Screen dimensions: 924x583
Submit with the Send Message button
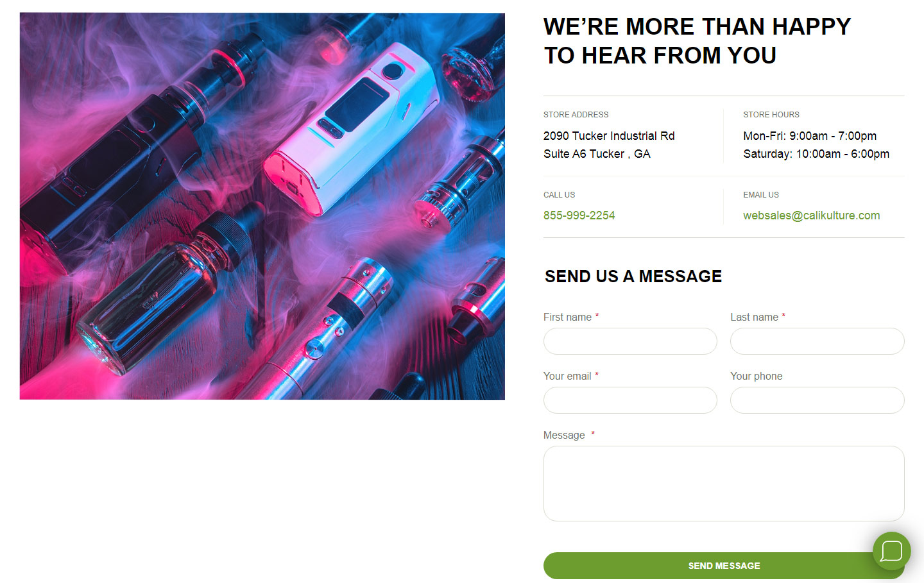(724, 566)
